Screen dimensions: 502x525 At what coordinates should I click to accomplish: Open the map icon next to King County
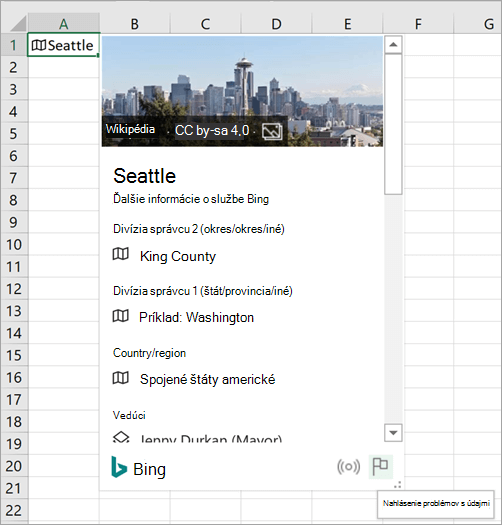121,254
